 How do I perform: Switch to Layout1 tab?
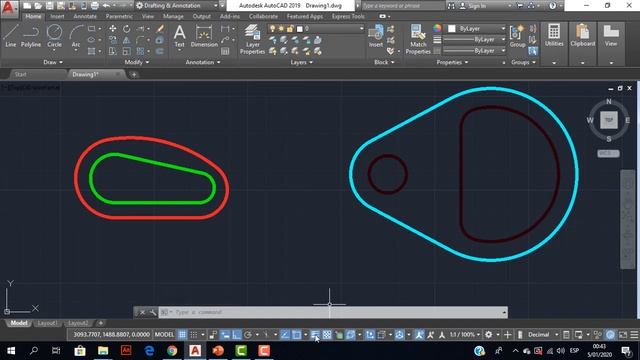click(47, 323)
